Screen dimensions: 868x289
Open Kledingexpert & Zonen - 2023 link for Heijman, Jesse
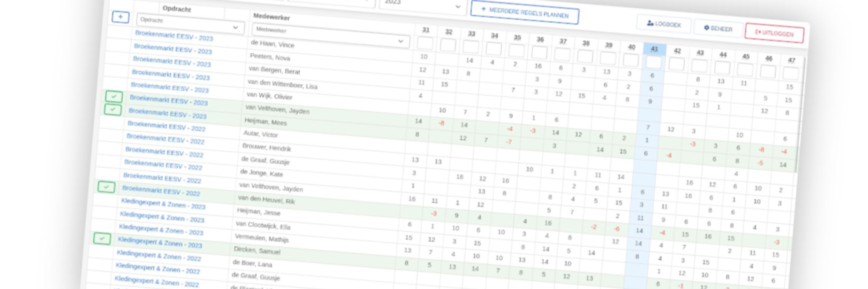click(x=163, y=204)
